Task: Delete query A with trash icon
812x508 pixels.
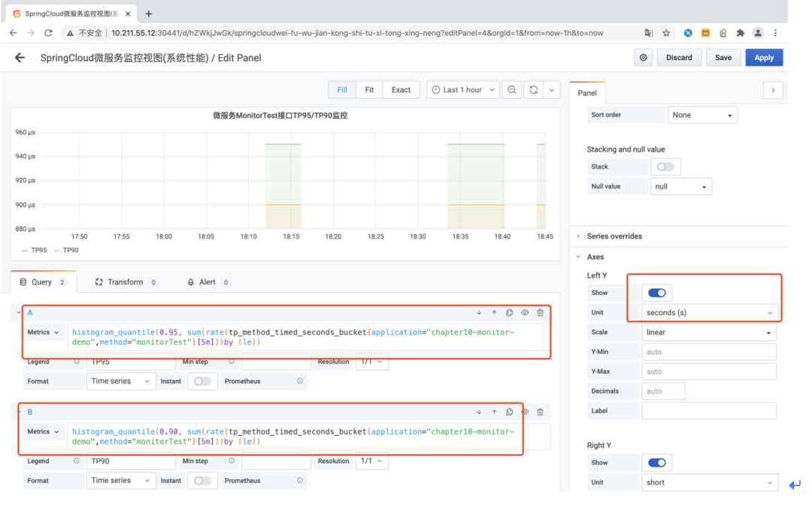Action: pyautogui.click(x=540, y=313)
